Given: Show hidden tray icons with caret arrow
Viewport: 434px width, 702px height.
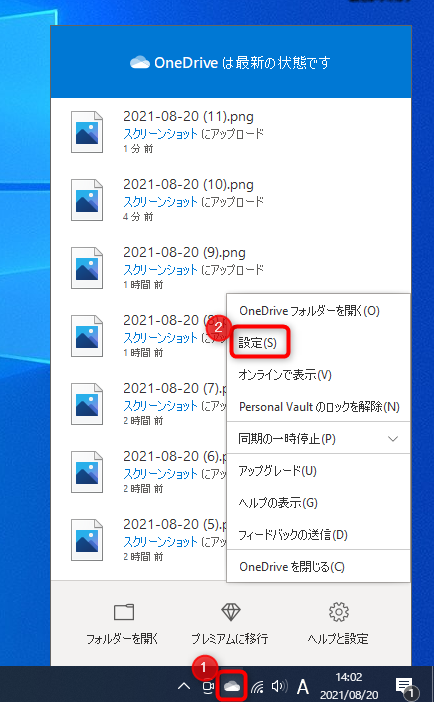Looking at the screenshot, I should pyautogui.click(x=184, y=686).
